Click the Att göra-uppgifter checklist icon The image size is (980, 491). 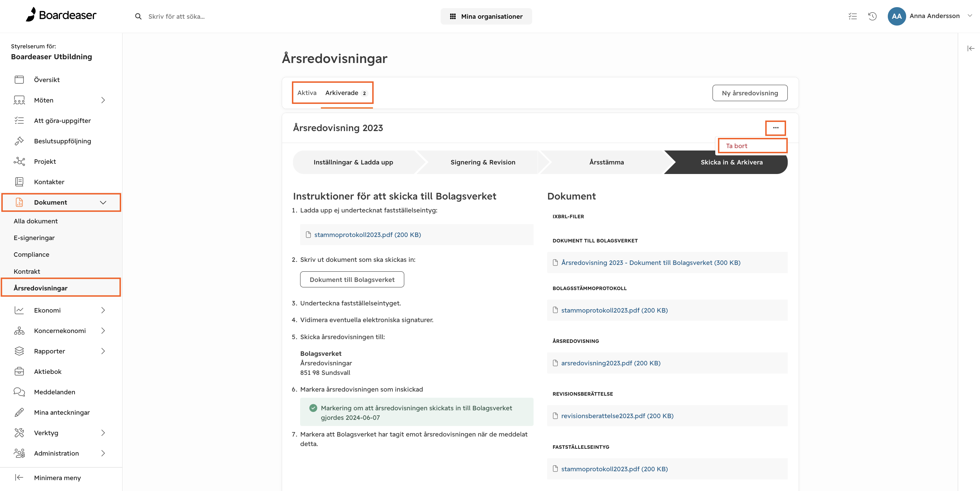(19, 121)
